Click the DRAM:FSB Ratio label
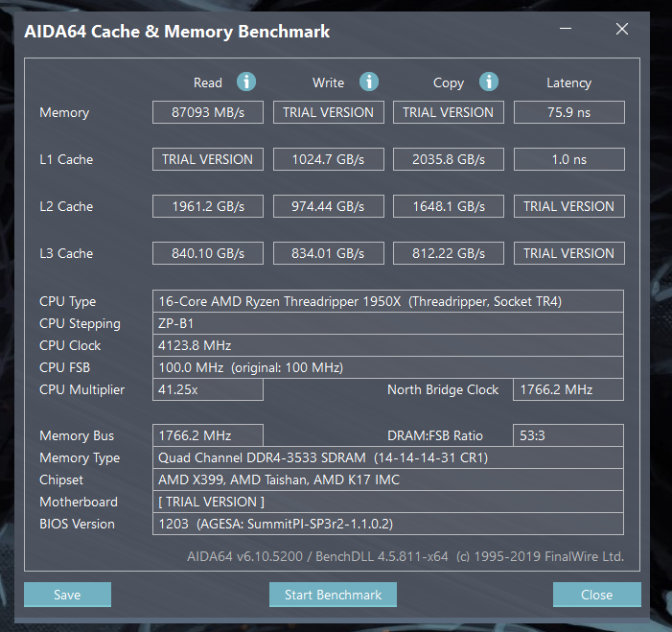 [435, 435]
